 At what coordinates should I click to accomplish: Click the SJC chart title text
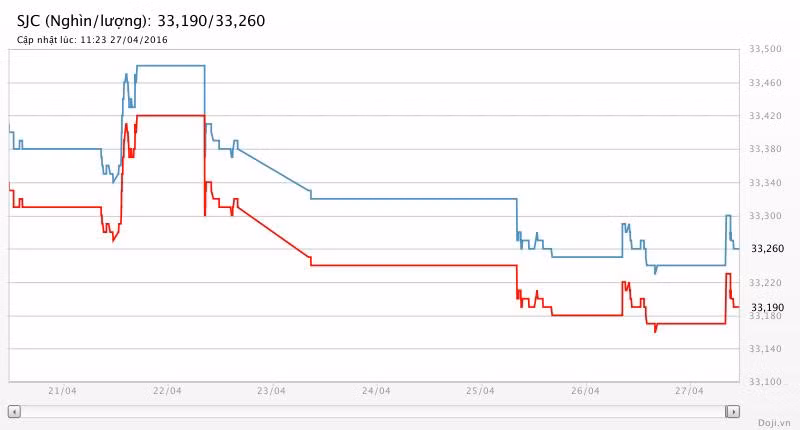pos(141,20)
